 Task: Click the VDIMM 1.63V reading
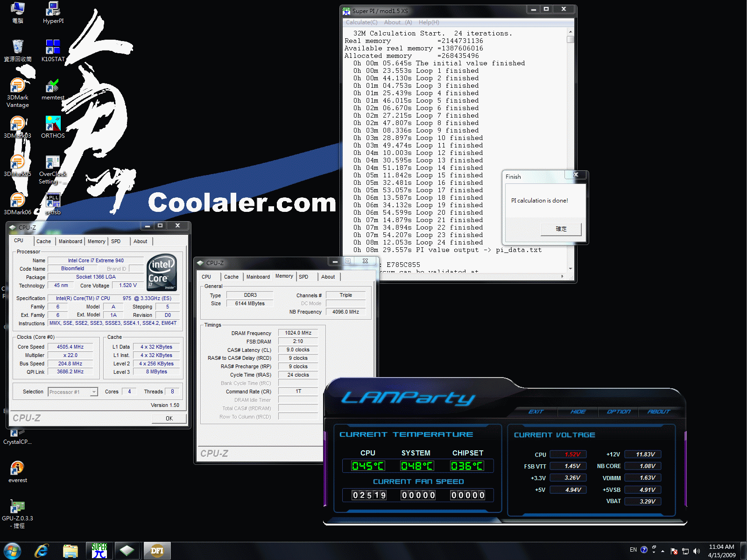(x=643, y=478)
